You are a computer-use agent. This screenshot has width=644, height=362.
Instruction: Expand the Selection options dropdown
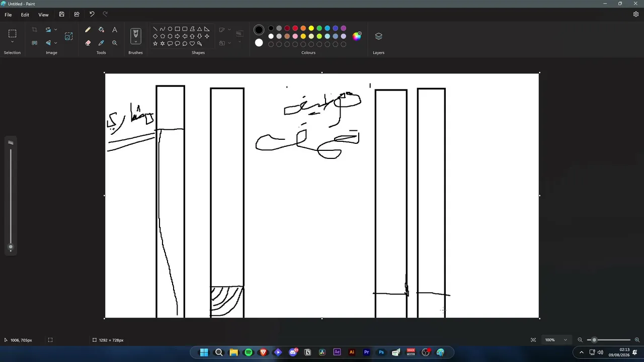pyautogui.click(x=12, y=42)
